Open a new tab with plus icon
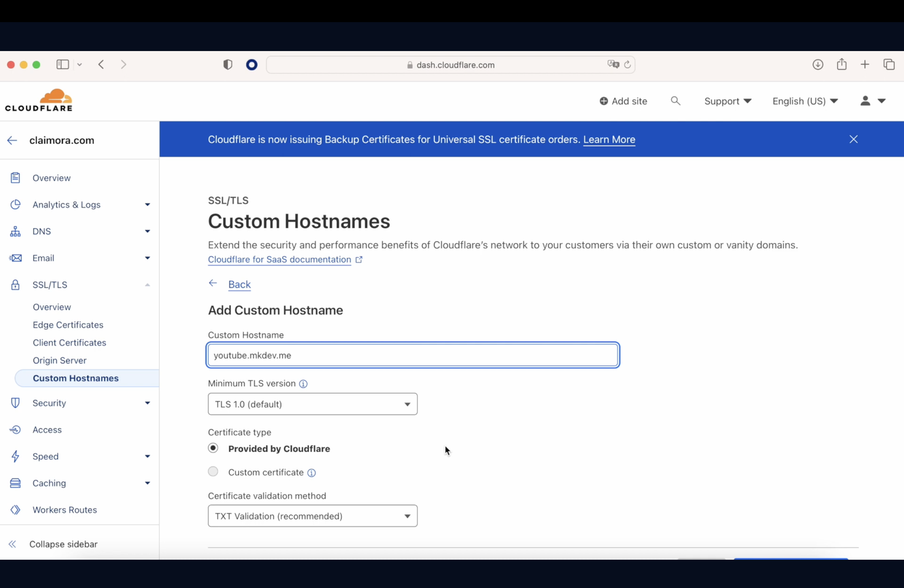This screenshot has width=904, height=588. 865,65
